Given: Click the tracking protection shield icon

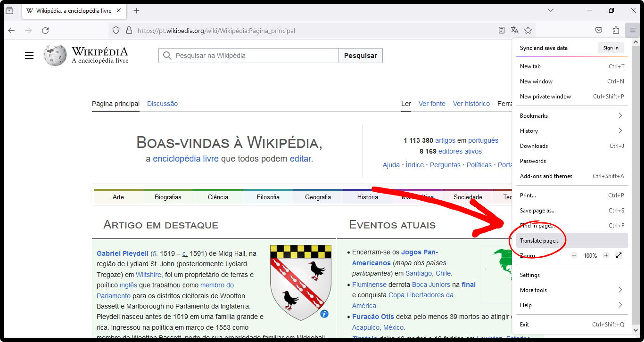Looking at the screenshot, I should [x=116, y=31].
